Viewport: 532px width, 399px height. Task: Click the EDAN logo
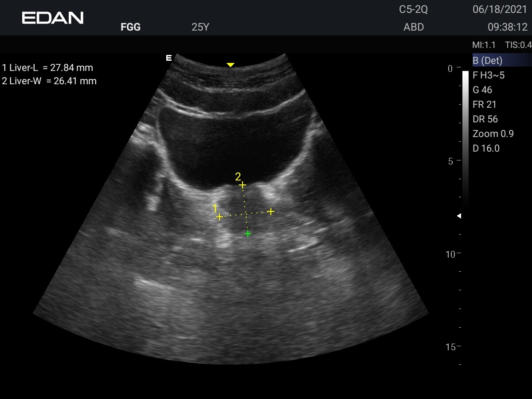[x=53, y=18]
